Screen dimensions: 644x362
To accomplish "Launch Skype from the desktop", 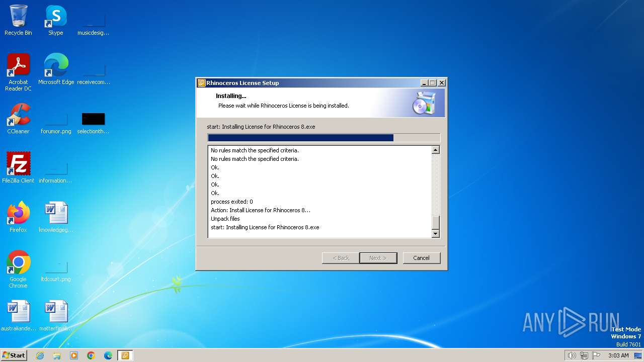I will 56,20.
